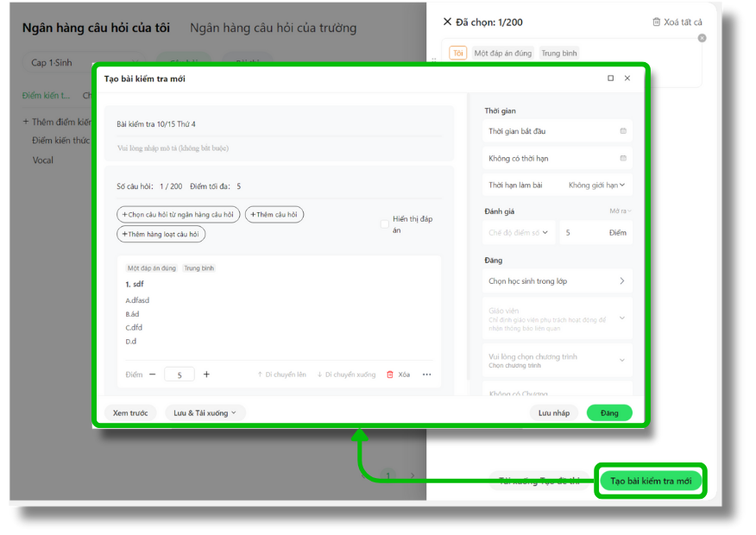Expand the Chế độ điểm số dropdown
The height and width of the screenshot is (535, 756).
(520, 233)
